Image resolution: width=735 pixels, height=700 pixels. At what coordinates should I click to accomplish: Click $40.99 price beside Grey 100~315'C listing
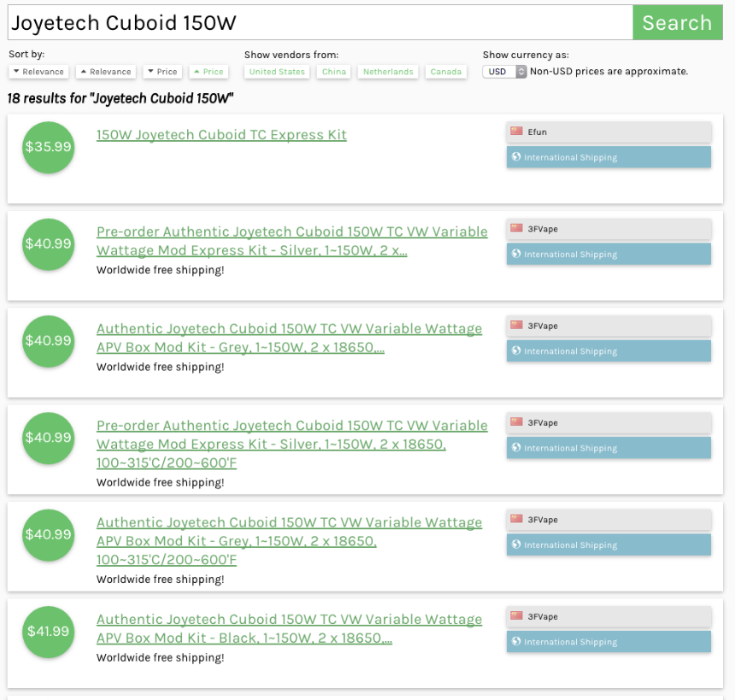tap(48, 535)
